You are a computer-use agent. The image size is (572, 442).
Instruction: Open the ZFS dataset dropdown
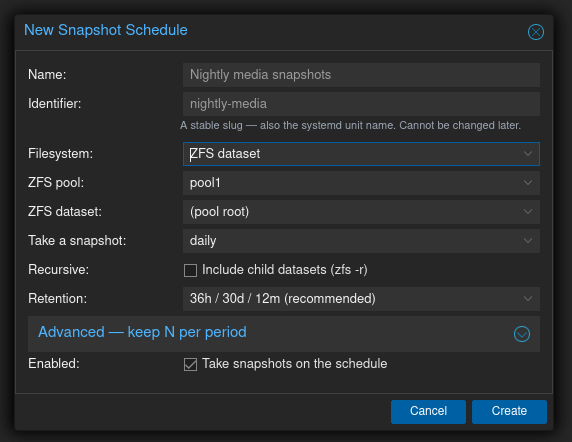pos(361,212)
